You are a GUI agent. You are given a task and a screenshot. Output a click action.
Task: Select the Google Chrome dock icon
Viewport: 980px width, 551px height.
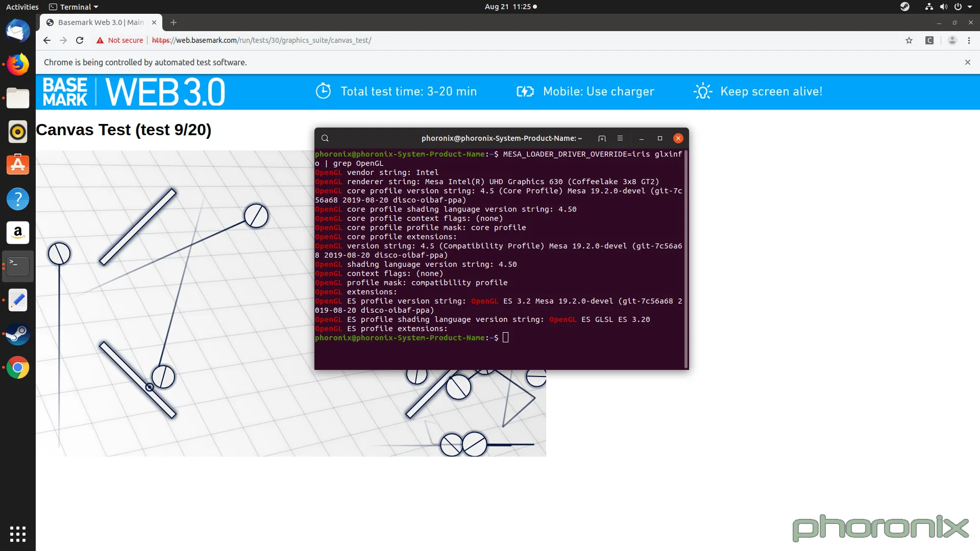click(x=18, y=367)
